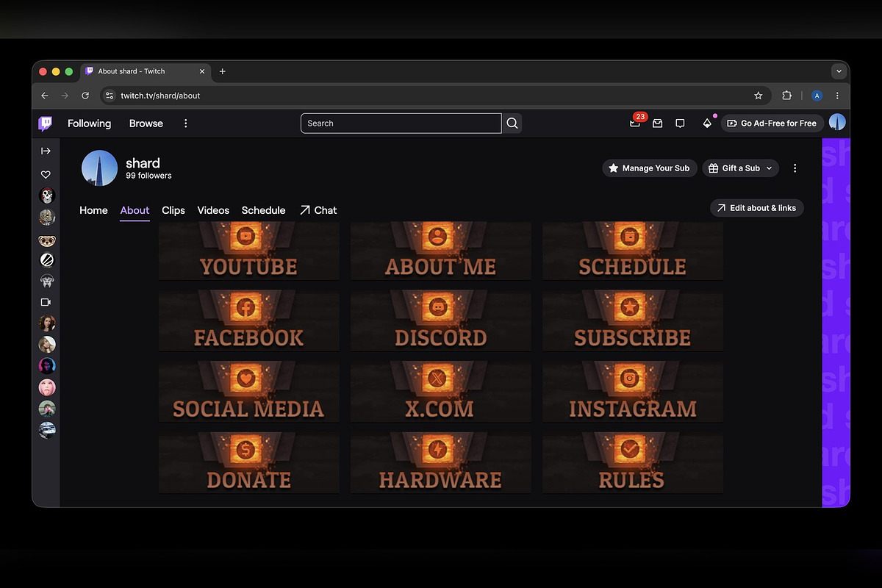Click Edit about & links button
The height and width of the screenshot is (588, 882).
(757, 208)
